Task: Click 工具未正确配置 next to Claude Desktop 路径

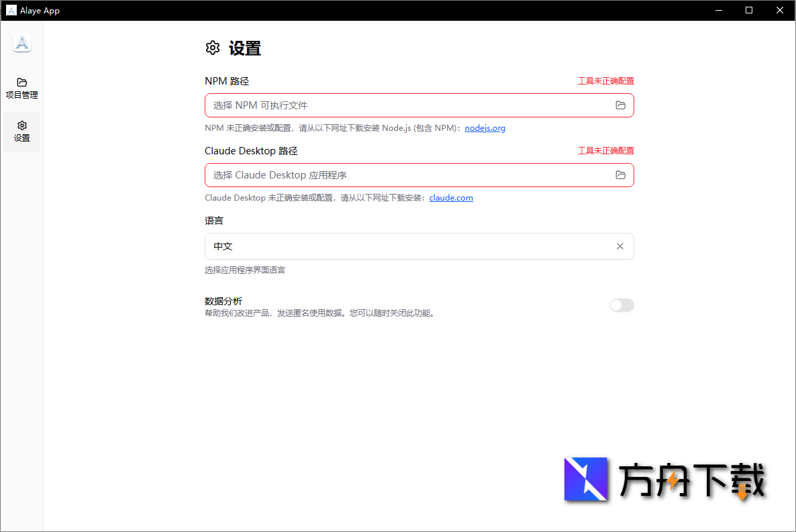Action: [x=605, y=150]
